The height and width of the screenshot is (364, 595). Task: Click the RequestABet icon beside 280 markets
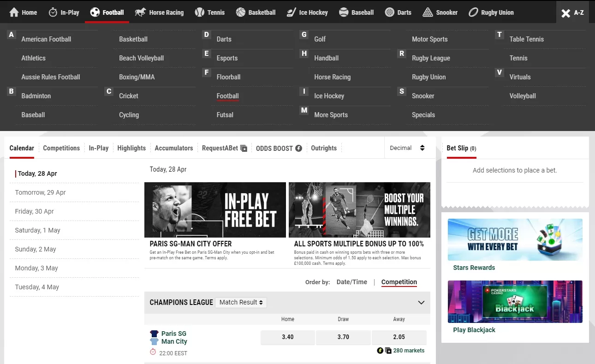(x=388, y=351)
